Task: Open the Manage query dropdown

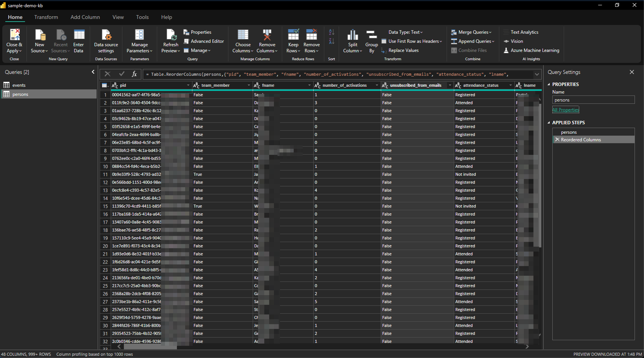Action: (197, 50)
